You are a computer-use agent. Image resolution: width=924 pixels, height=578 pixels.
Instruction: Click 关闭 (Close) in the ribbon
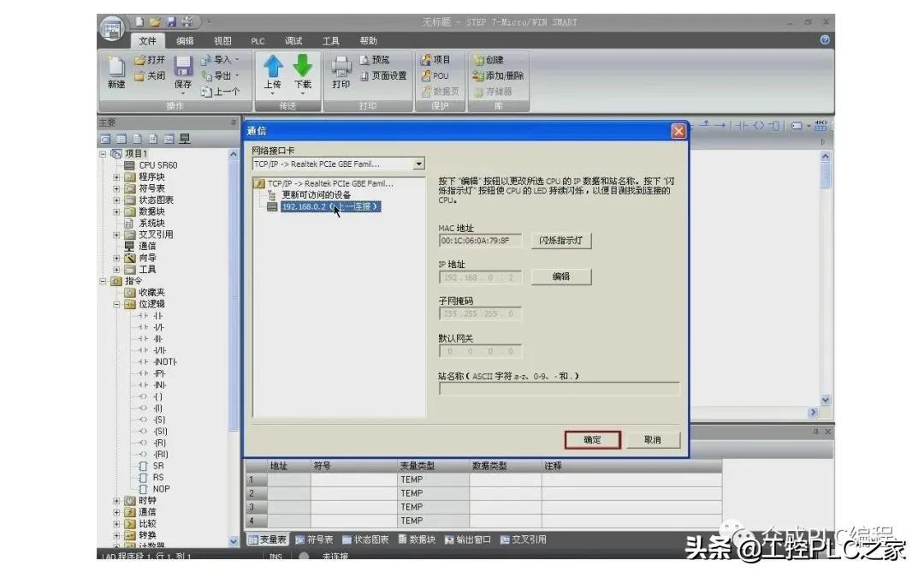(150, 75)
